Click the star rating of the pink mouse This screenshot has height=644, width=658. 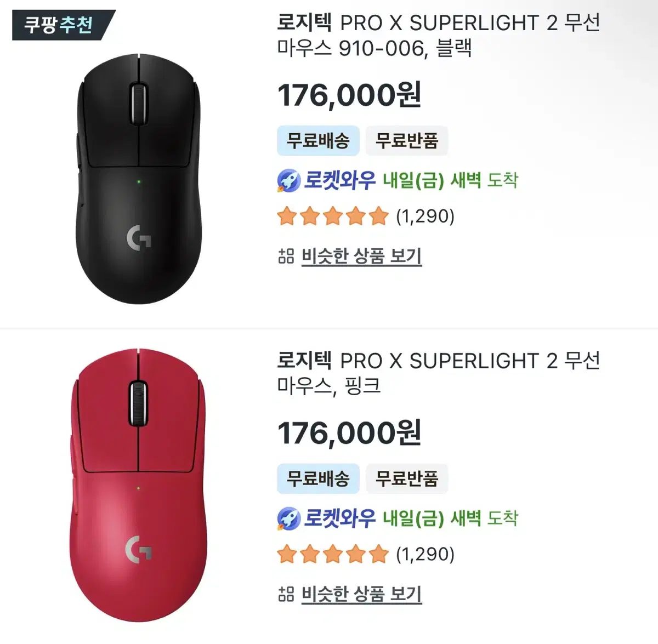click(x=333, y=555)
